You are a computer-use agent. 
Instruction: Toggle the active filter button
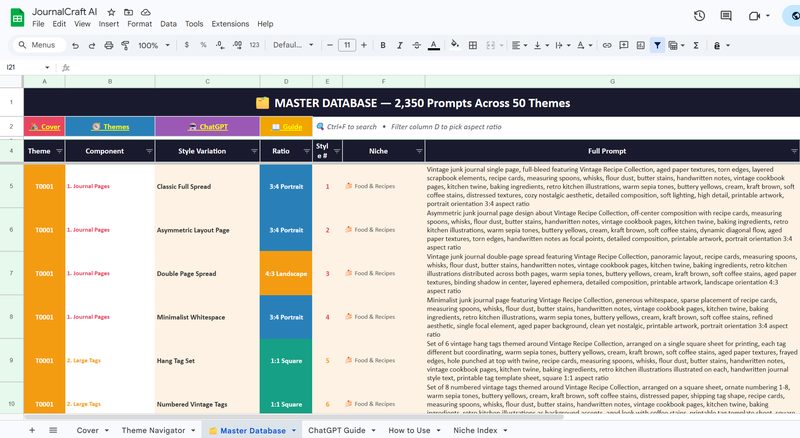point(657,45)
